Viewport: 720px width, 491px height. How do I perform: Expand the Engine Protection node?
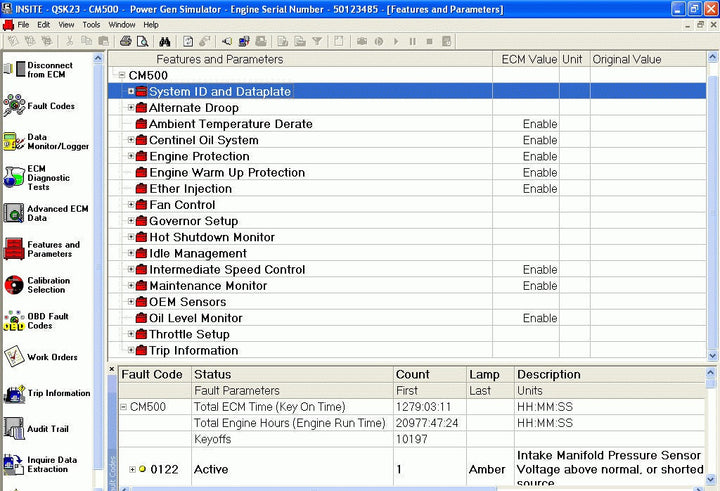[131, 156]
